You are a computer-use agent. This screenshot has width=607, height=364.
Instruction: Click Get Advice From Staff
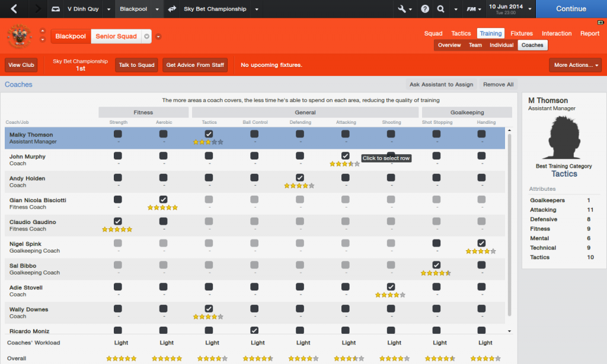(x=195, y=65)
